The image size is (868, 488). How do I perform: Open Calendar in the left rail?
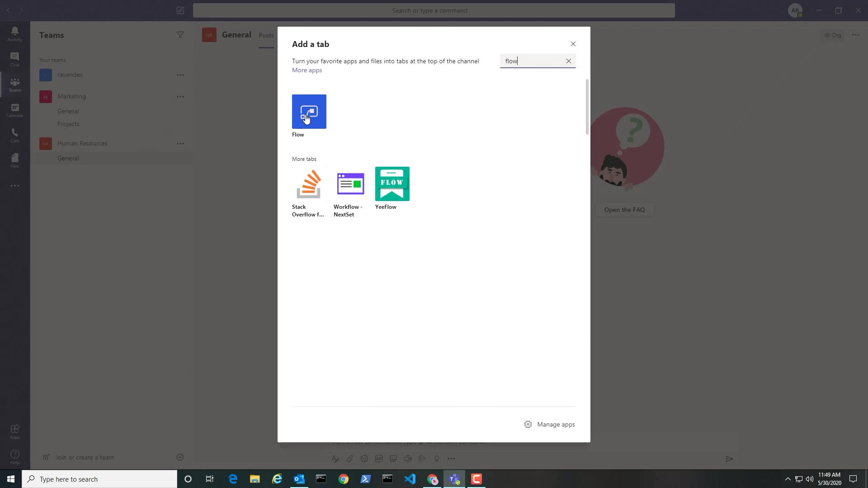(15, 110)
